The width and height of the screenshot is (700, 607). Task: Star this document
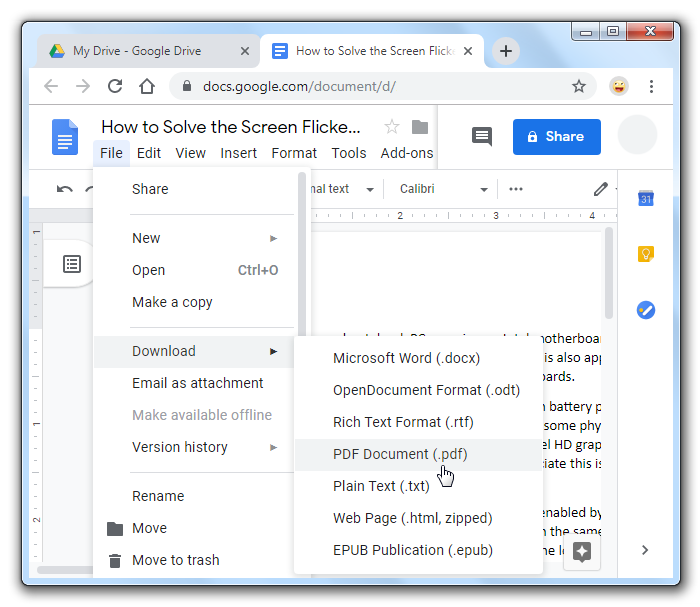click(392, 127)
